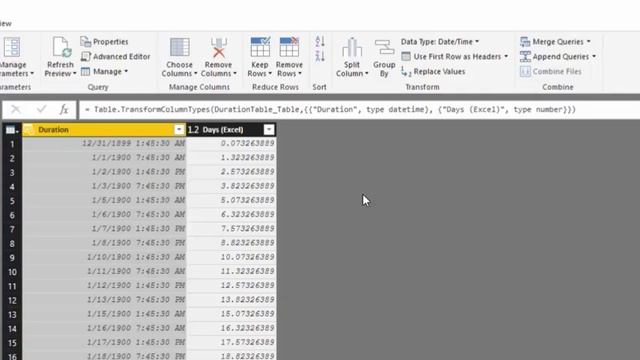The height and width of the screenshot is (360, 640).
Task: Open Manage Parameters icon
Action: 12,48
